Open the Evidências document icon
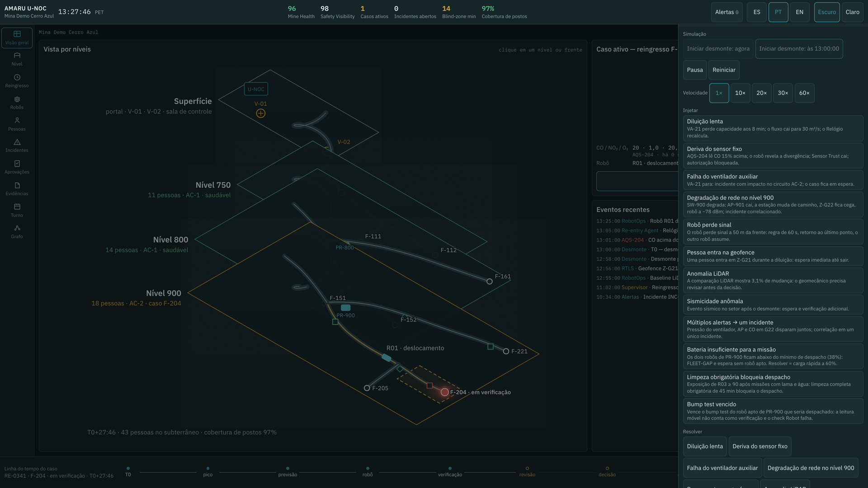Image resolution: width=868 pixels, height=488 pixels. (x=17, y=189)
